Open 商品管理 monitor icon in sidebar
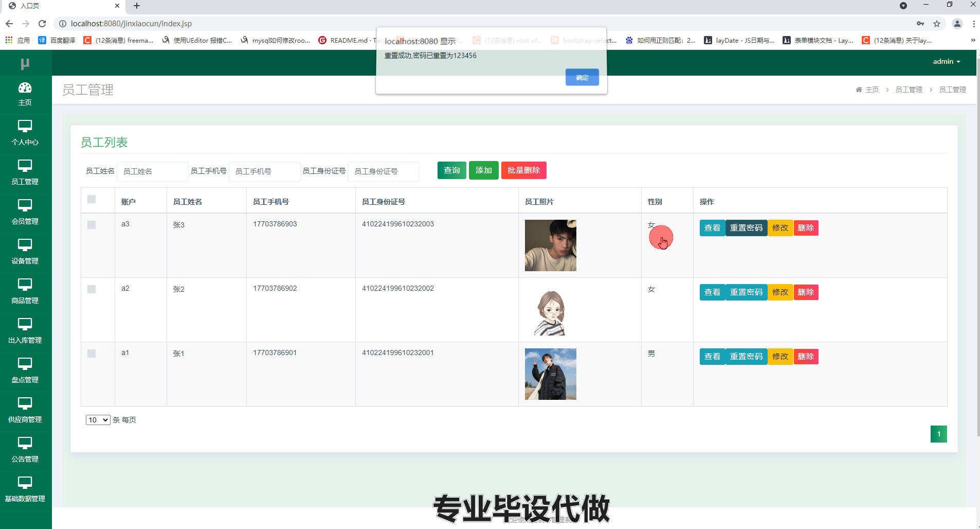 coord(25,285)
